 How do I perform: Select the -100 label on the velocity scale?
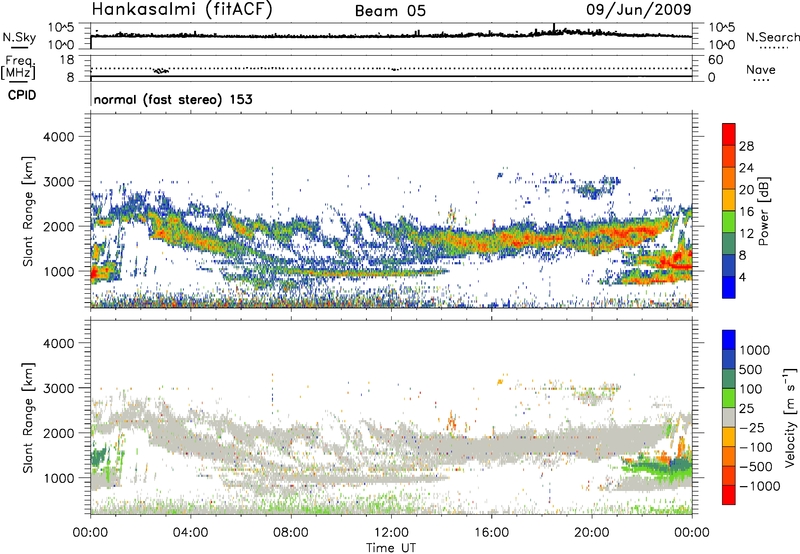click(x=756, y=447)
